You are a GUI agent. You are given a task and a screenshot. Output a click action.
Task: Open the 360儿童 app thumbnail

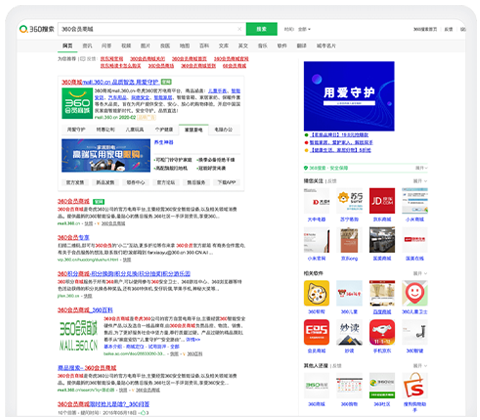(x=349, y=293)
